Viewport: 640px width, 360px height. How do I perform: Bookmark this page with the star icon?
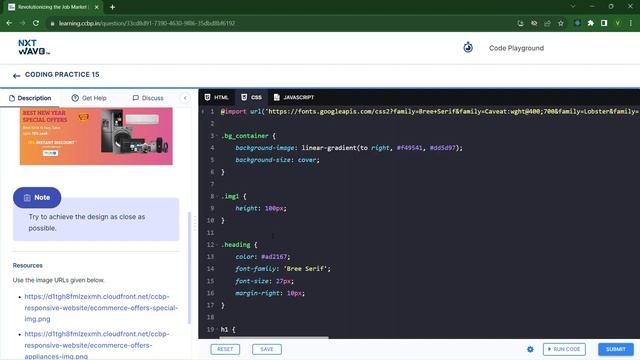click(561, 23)
